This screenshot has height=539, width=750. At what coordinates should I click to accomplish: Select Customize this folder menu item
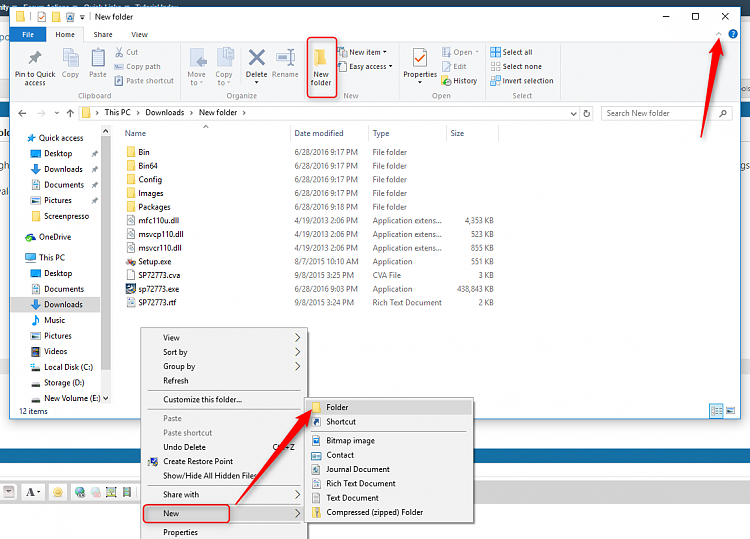[x=224, y=399]
